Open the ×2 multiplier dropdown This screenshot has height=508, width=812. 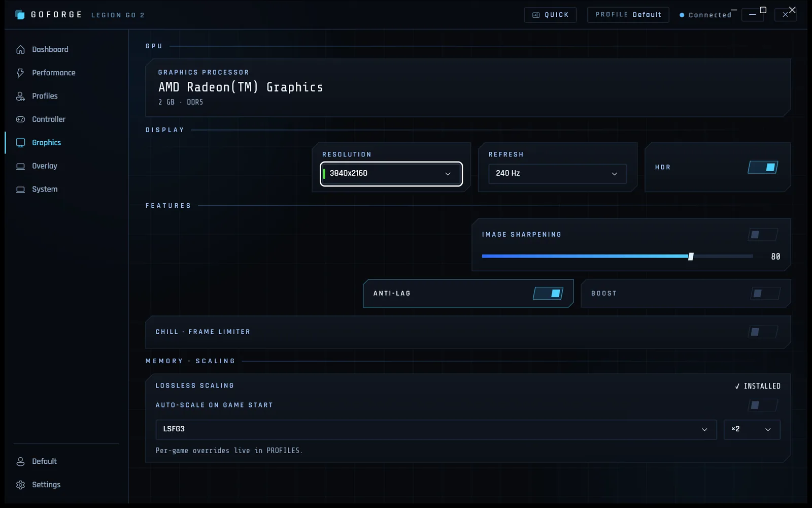pyautogui.click(x=752, y=429)
